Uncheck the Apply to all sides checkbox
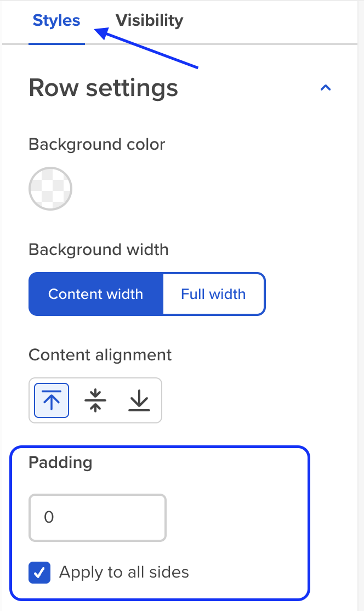The width and height of the screenshot is (364, 611). coord(39,573)
